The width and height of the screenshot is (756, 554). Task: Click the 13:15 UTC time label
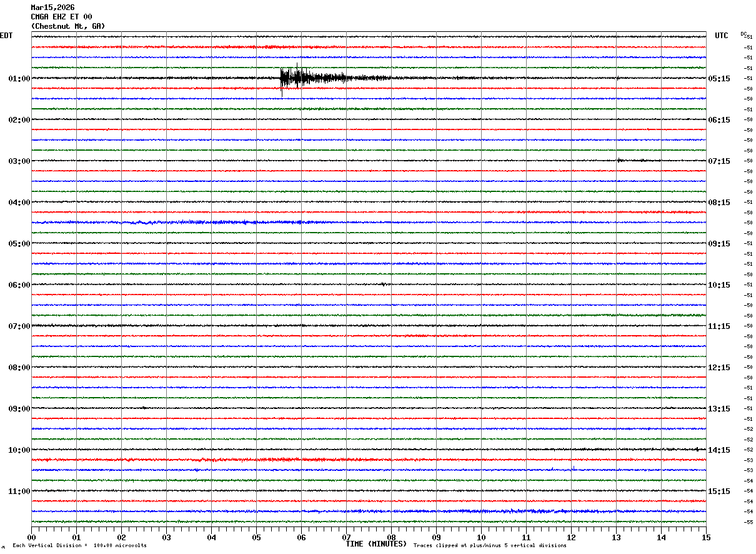[719, 409]
